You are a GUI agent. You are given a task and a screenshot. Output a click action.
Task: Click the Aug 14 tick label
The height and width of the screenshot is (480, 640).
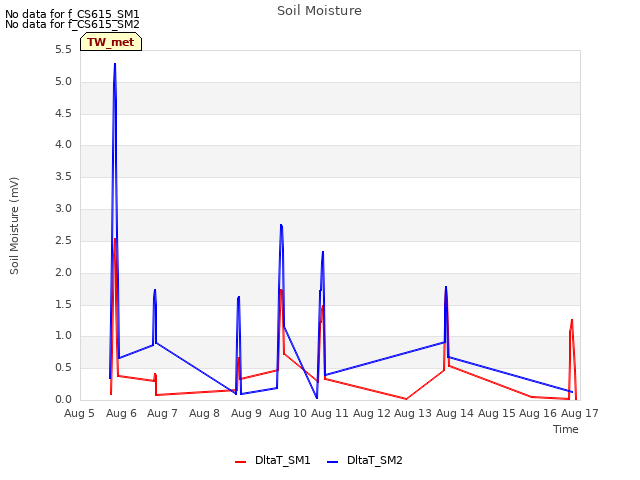455,413
